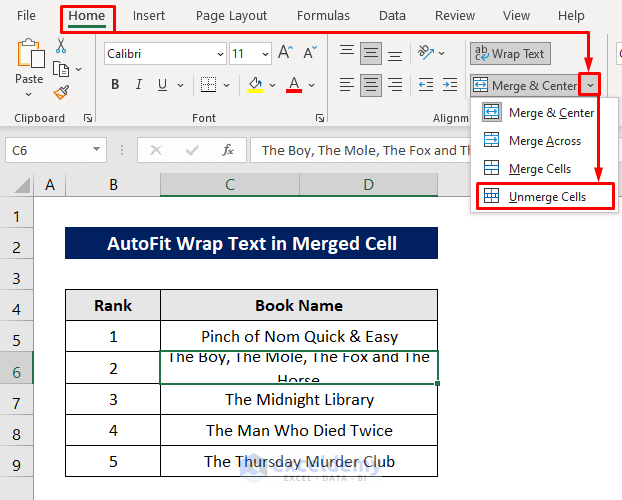Increase font size with the larger A

tap(285, 53)
